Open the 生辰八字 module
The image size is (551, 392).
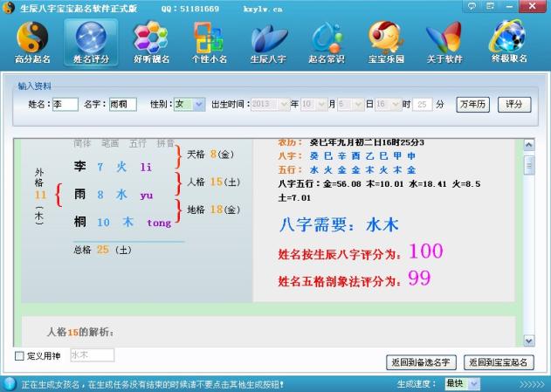click(268, 43)
